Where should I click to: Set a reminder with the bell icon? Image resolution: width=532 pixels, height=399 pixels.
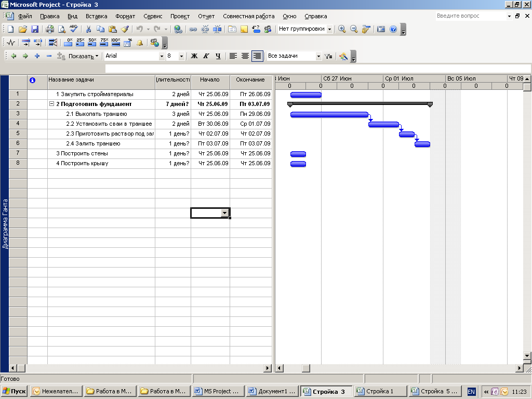tap(139, 43)
